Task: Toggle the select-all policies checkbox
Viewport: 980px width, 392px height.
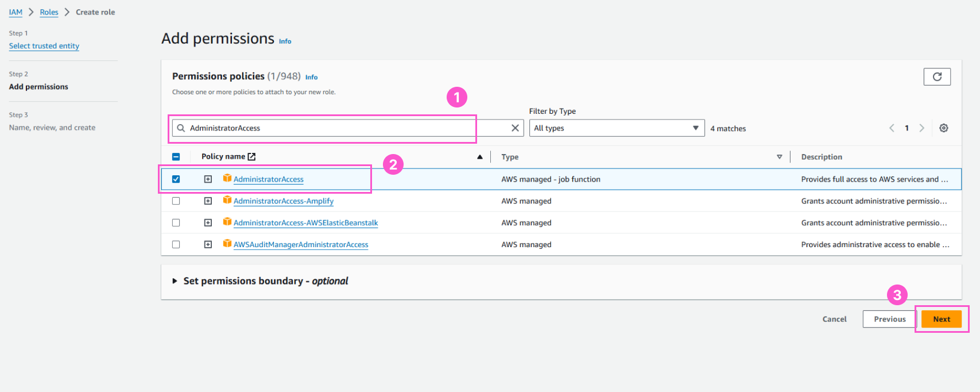Action: coord(176,156)
